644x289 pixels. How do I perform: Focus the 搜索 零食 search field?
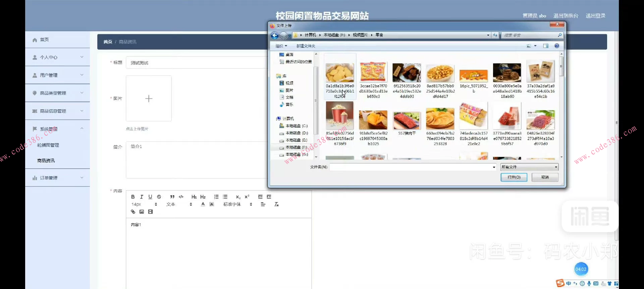(x=532, y=35)
